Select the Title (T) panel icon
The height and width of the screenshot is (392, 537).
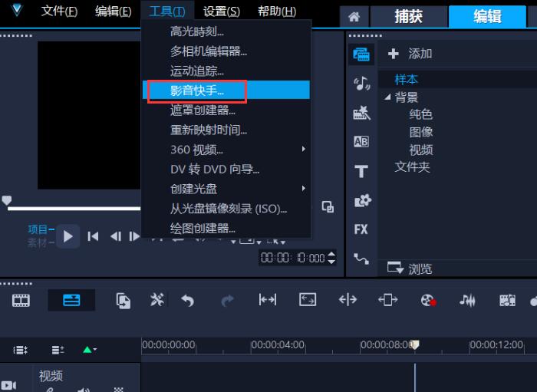pyautogui.click(x=361, y=171)
